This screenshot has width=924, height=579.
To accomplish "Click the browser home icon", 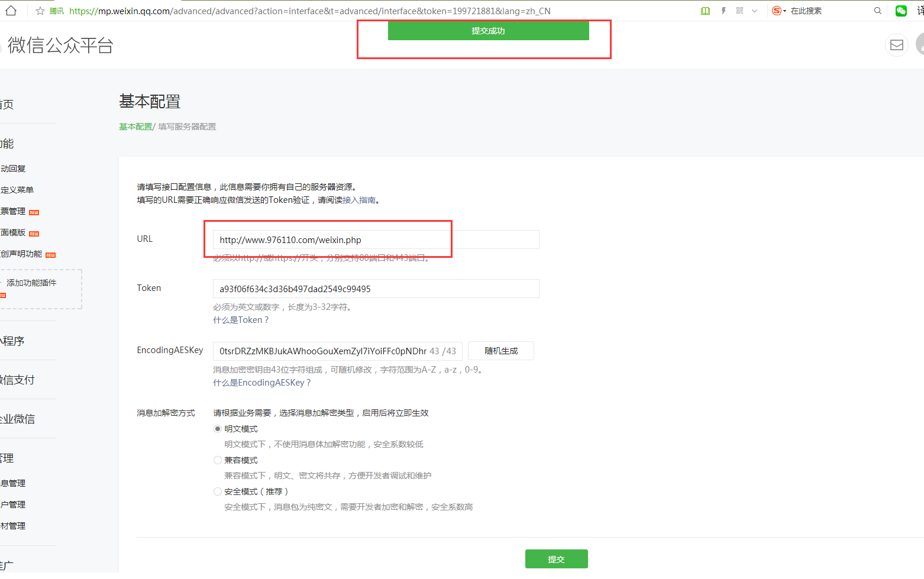I will coord(11,11).
